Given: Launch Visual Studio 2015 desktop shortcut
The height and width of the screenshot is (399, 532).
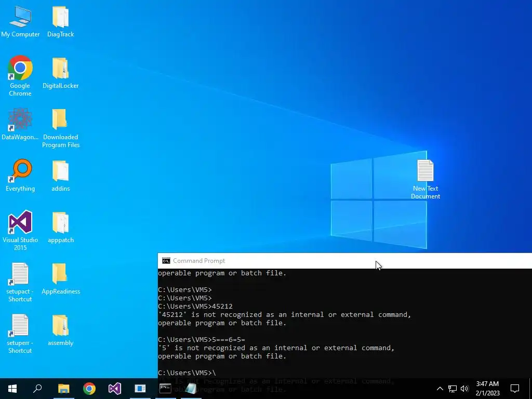Looking at the screenshot, I should pyautogui.click(x=20, y=230).
